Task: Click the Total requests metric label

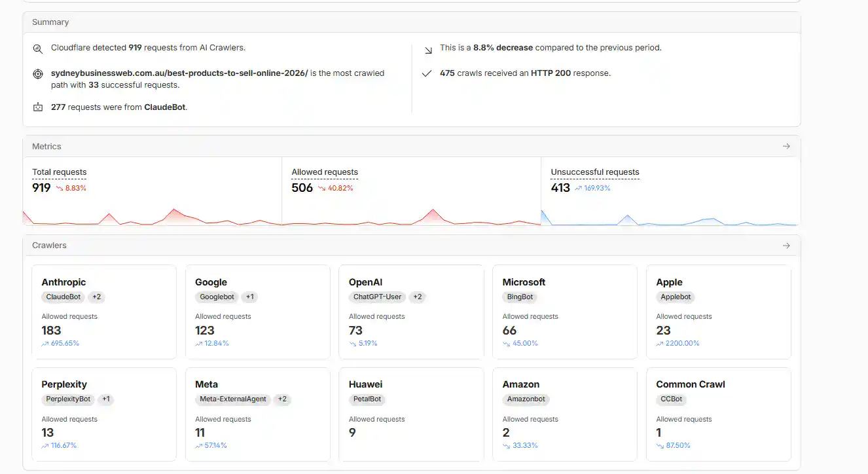Action: coord(60,172)
